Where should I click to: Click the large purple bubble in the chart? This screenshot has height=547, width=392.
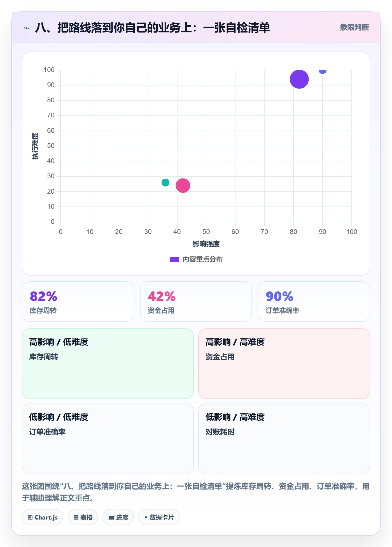[299, 79]
